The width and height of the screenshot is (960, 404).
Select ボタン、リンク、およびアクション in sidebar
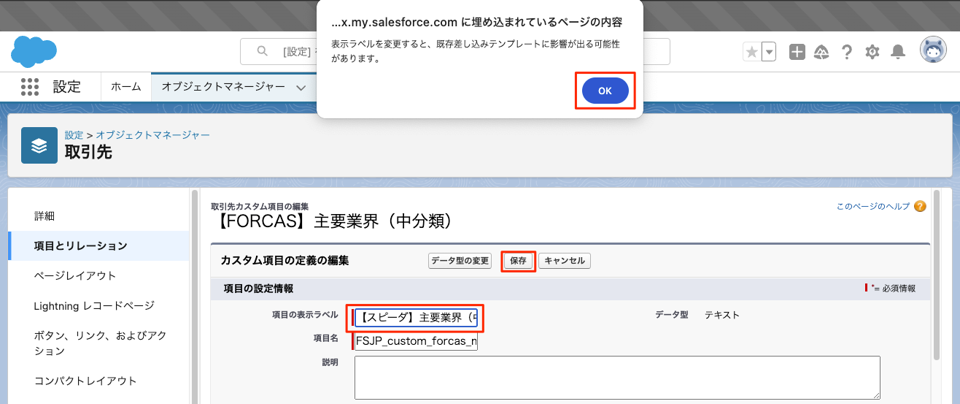click(100, 343)
